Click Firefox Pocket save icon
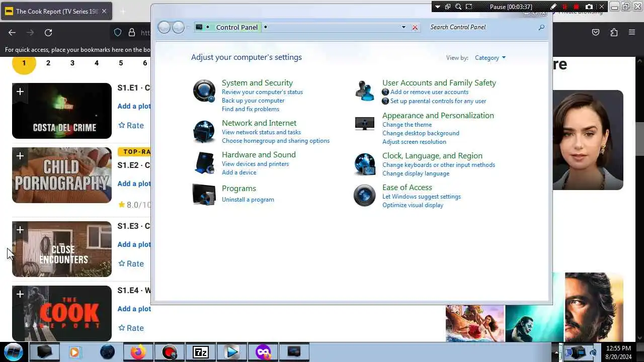644x362 pixels. 596,32
